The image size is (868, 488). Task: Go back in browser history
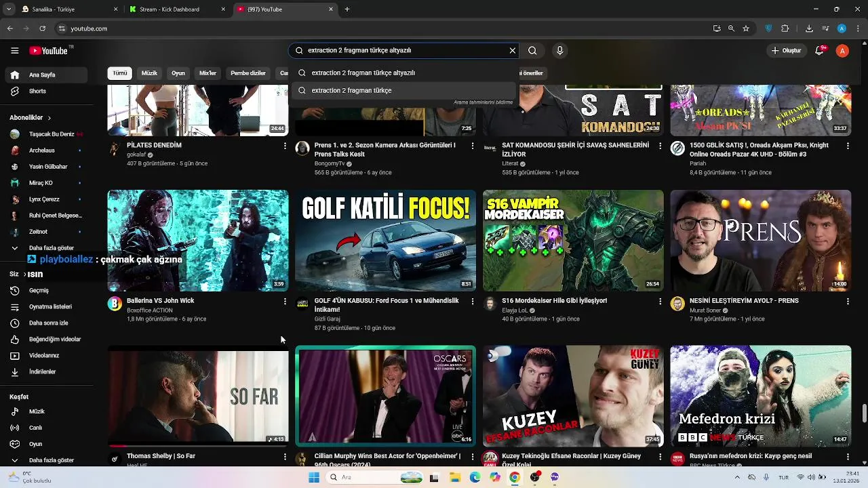pyautogui.click(x=9, y=28)
